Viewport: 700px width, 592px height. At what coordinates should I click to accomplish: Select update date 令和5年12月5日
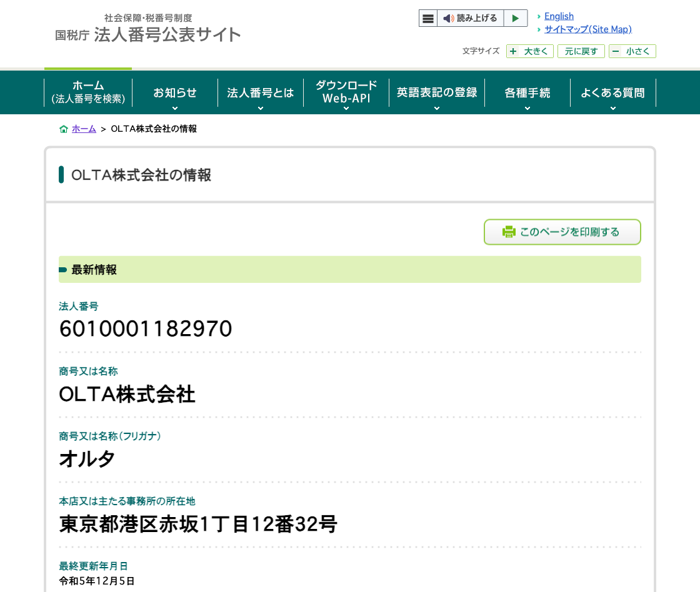97,581
